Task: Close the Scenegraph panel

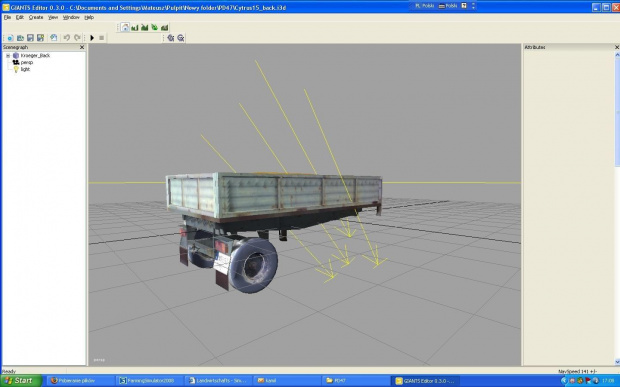Action: 82,47
